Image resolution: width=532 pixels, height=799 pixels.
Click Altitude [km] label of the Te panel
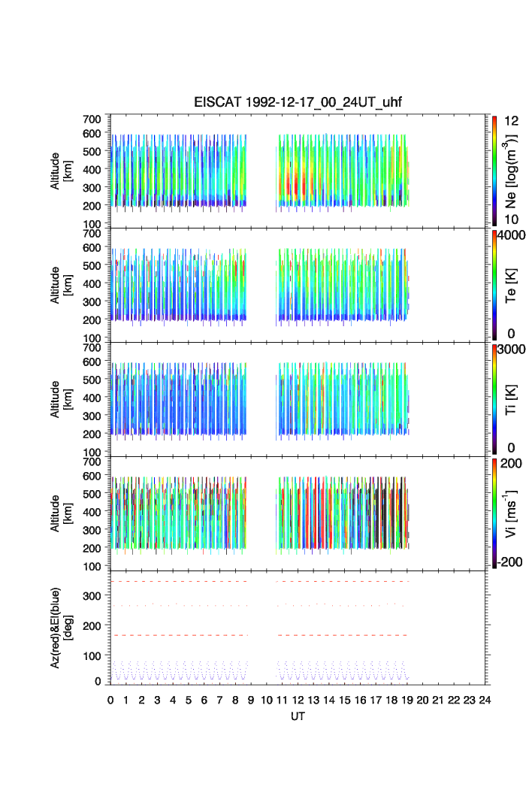(61, 286)
